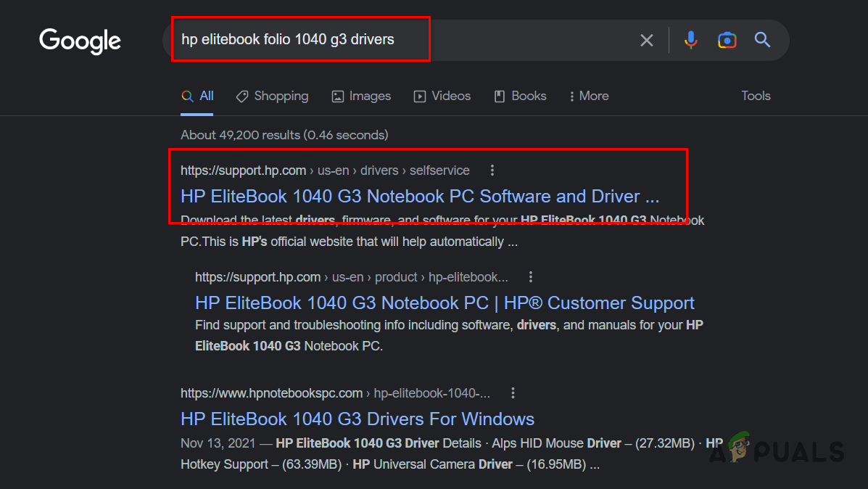Switch to the Images tab
This screenshot has height=489, width=868.
[361, 96]
